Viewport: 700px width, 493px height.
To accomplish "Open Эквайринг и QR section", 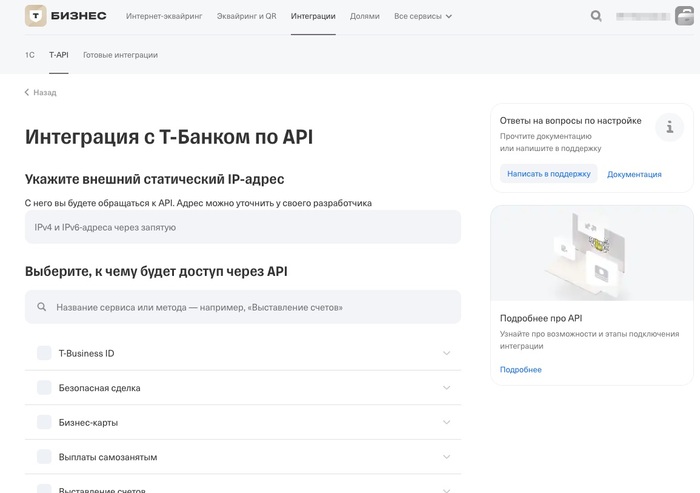I will point(246,16).
